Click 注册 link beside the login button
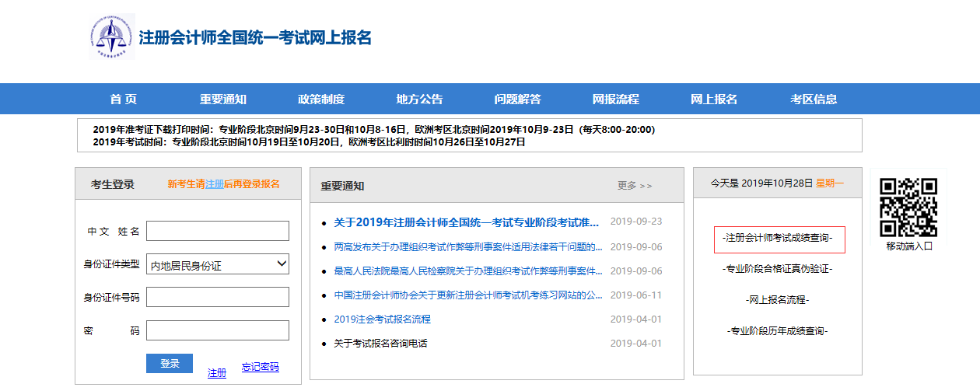 click(x=217, y=373)
